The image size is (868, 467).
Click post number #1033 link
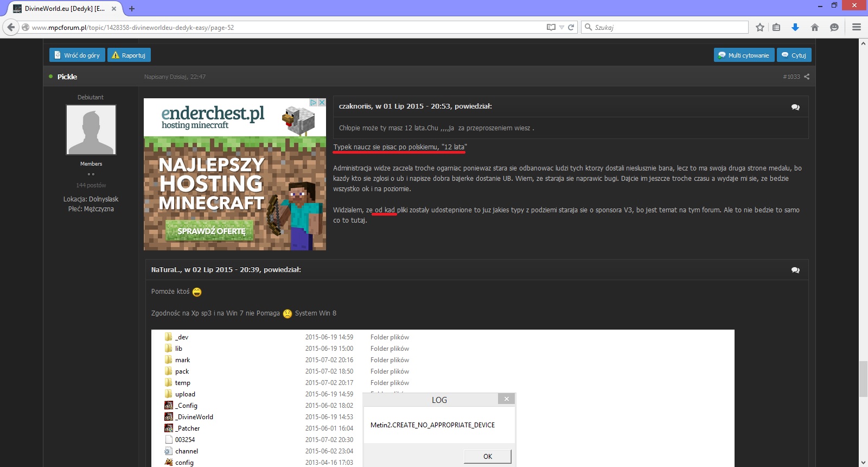click(792, 77)
